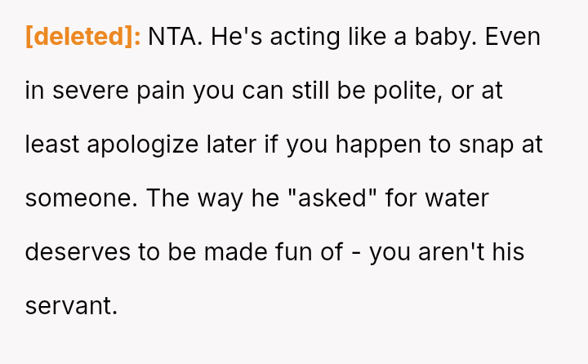The width and height of the screenshot is (588, 364).
Task: Click the word "least" starting the third line
Action: [52, 145]
